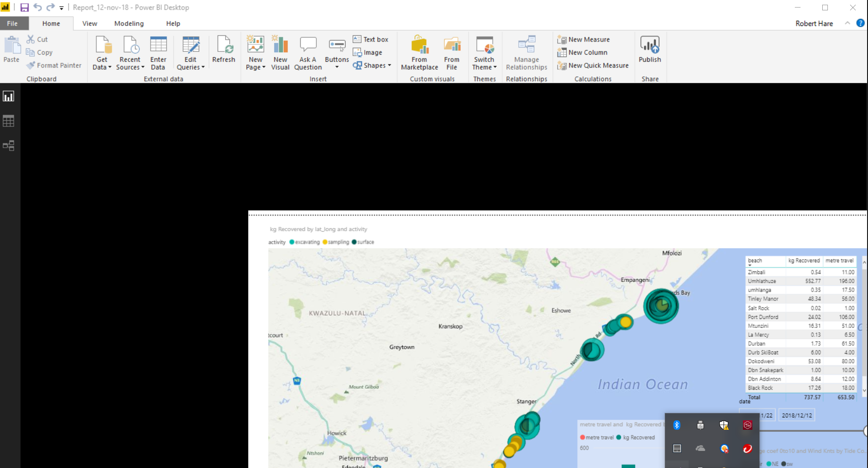
Task: Switch to the View ribbon tab
Action: click(x=90, y=23)
